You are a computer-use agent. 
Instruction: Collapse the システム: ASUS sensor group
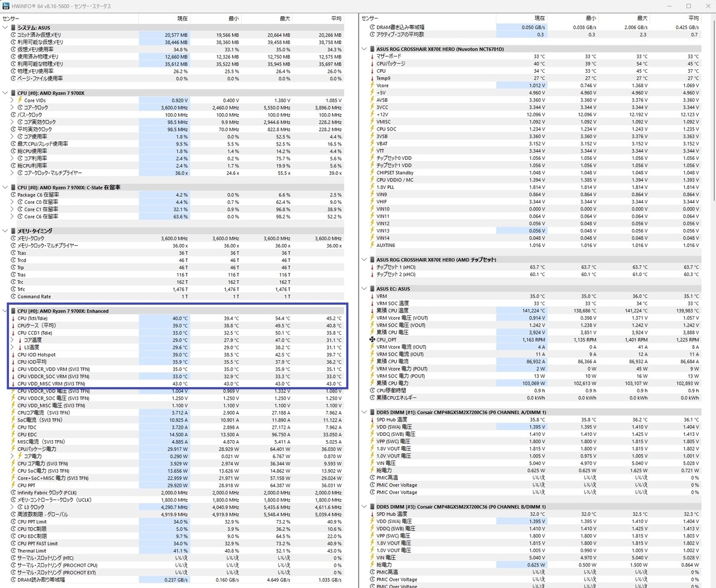point(5,27)
